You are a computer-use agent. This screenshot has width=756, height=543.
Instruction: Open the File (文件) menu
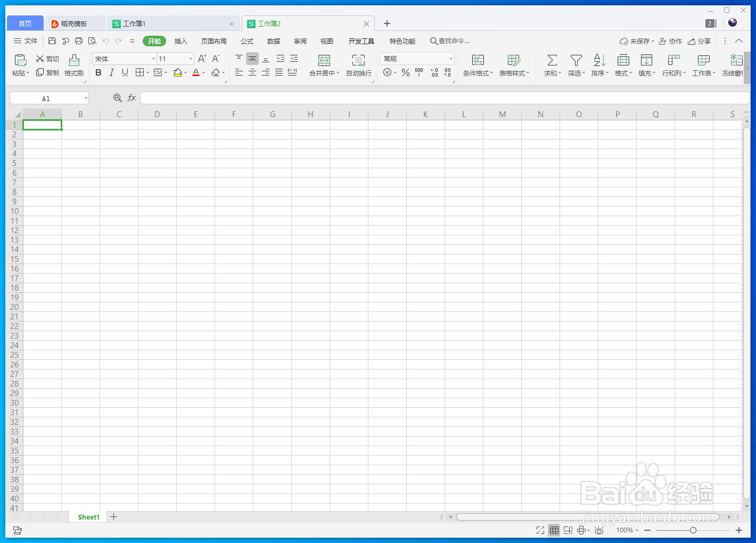click(26, 41)
